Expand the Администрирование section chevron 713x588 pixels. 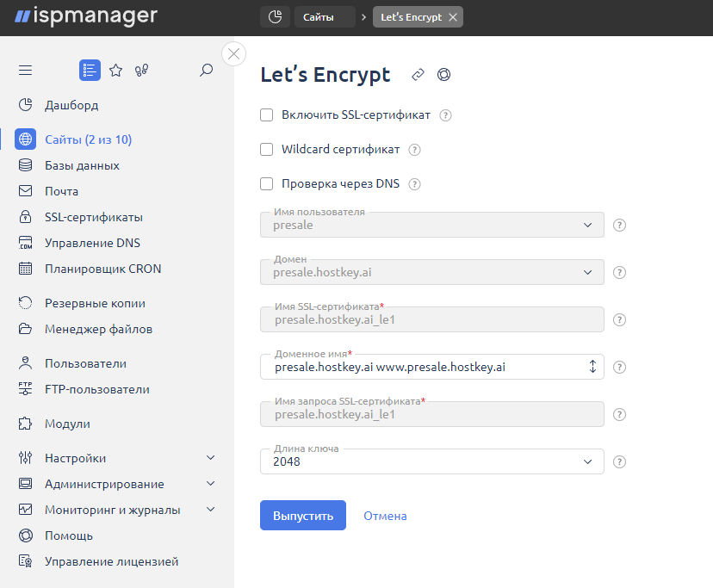210,484
